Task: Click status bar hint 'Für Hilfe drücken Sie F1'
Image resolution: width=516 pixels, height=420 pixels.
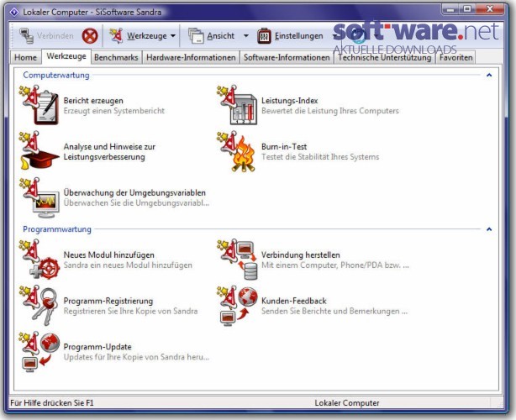Action: [52, 403]
